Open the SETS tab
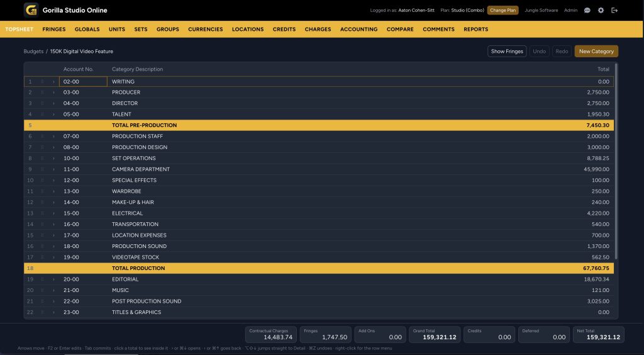Screen dimensions: 644x355 (141, 29)
